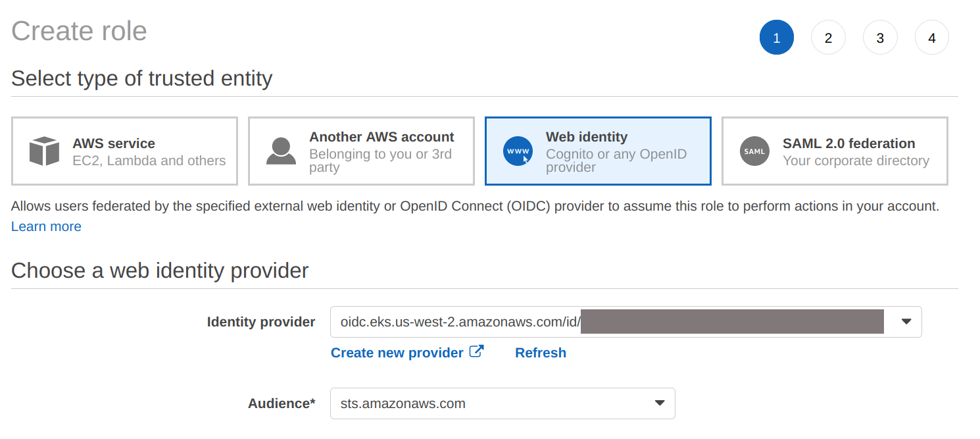Click the external link icon beside Create new provider
Image resolution: width=980 pixels, height=439 pixels.
pos(477,351)
